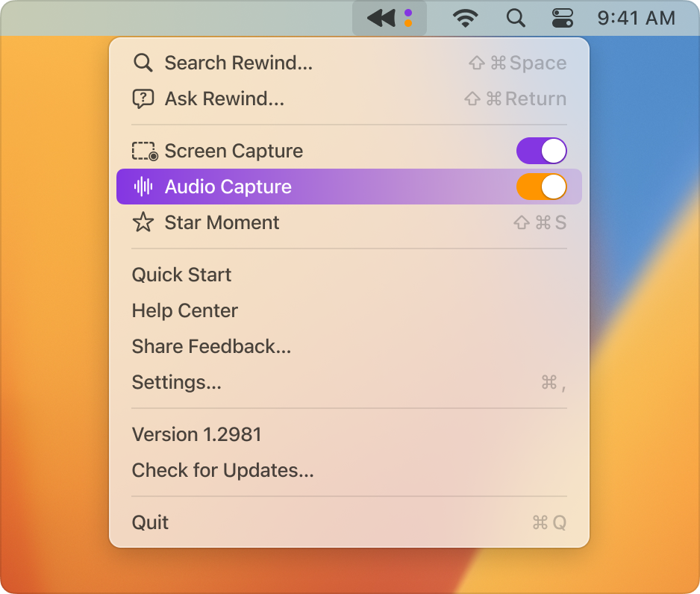This screenshot has width=700, height=594.
Task: Select the Star Moment menu entry
Action: [x=222, y=222]
